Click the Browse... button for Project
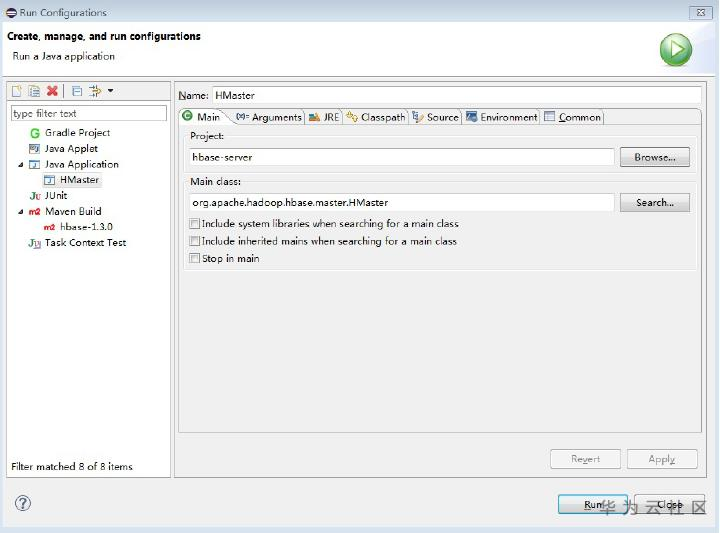 click(x=654, y=158)
